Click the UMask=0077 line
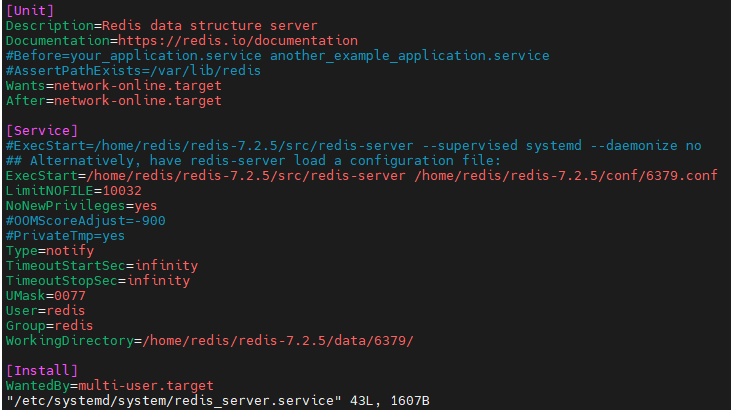731x410 pixels. (46, 295)
